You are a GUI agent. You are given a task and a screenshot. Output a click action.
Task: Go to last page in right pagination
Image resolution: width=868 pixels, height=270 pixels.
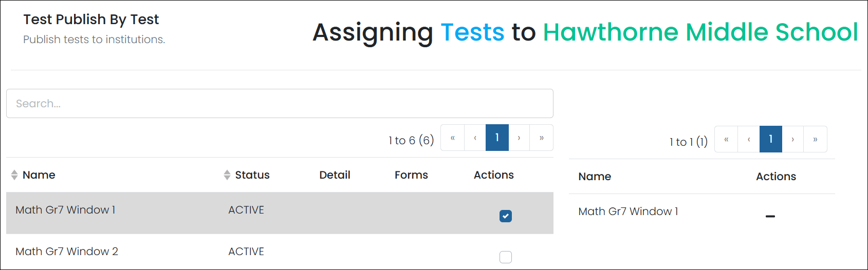815,139
